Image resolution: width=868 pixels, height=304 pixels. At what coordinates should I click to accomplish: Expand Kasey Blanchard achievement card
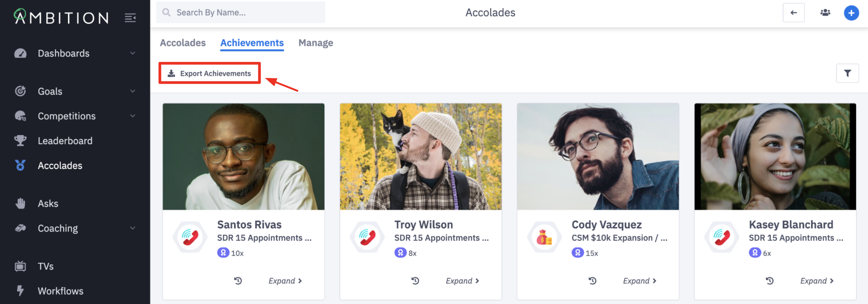coord(817,281)
